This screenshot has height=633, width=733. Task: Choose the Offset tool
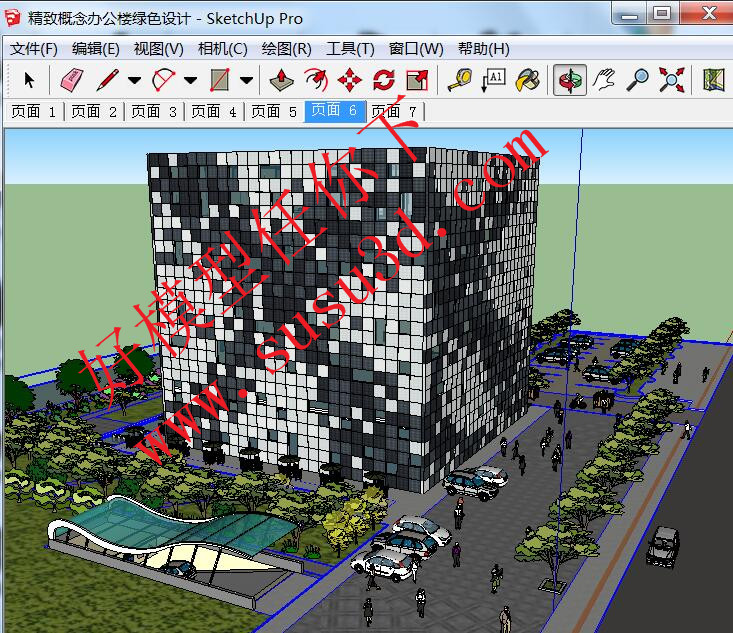tap(316, 80)
